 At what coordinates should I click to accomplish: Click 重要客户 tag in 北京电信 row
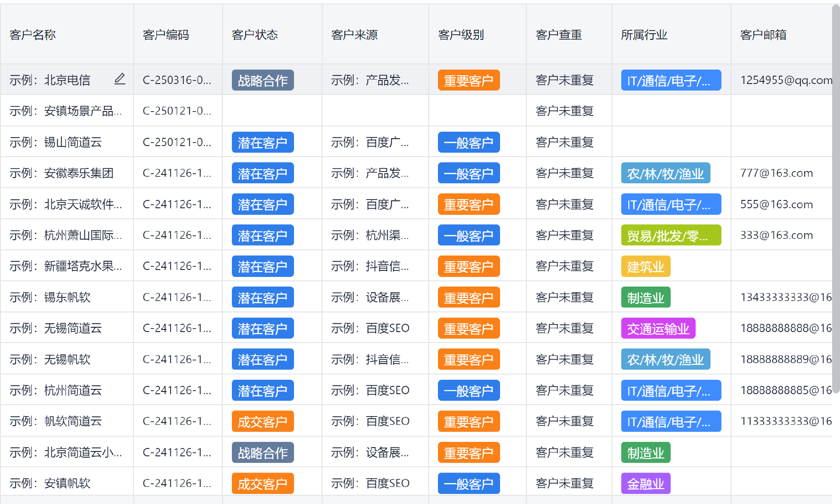469,80
